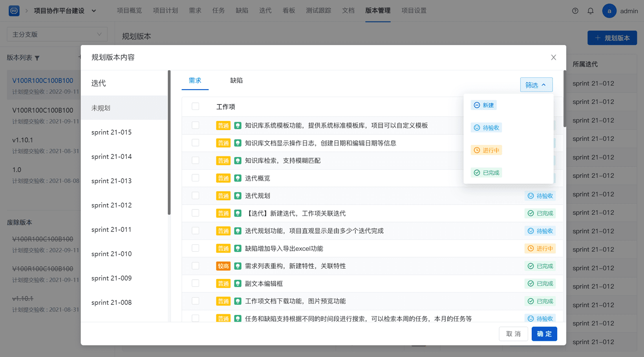Select sprint 21-009 in iteration list
Image resolution: width=644 pixels, height=357 pixels.
pos(124,278)
